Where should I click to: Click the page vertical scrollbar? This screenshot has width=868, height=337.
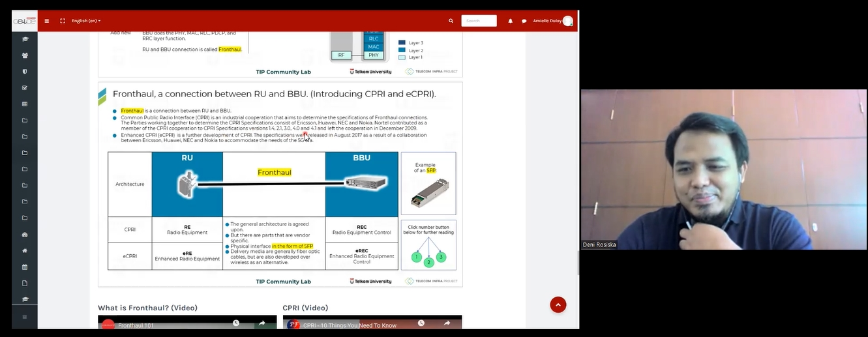click(578, 262)
